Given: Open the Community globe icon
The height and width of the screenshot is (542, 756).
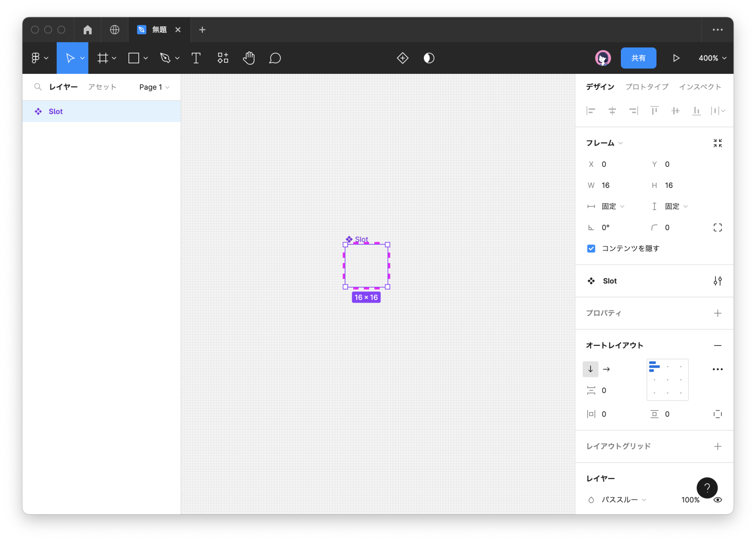Looking at the screenshot, I should [x=115, y=30].
